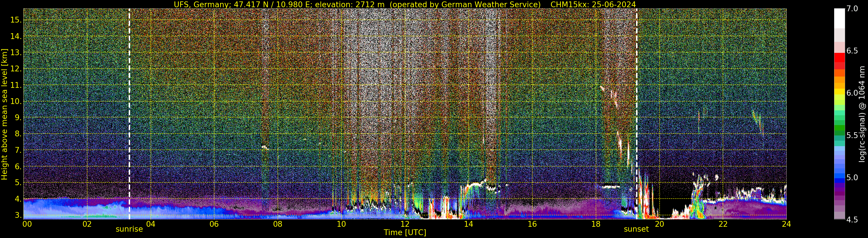Screen dimensions: 868x238
Task: Click the '20' time axis tick label
Action: [x=659, y=224]
